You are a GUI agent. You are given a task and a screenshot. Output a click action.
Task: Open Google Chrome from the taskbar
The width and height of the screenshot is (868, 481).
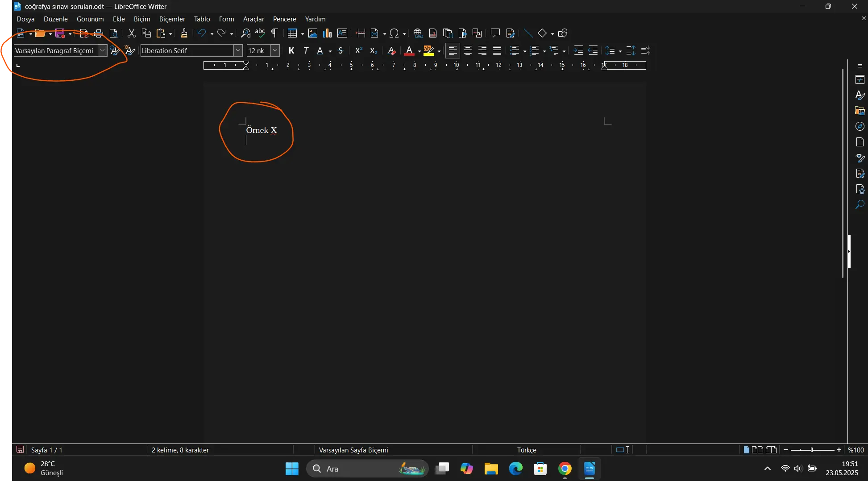click(x=565, y=469)
